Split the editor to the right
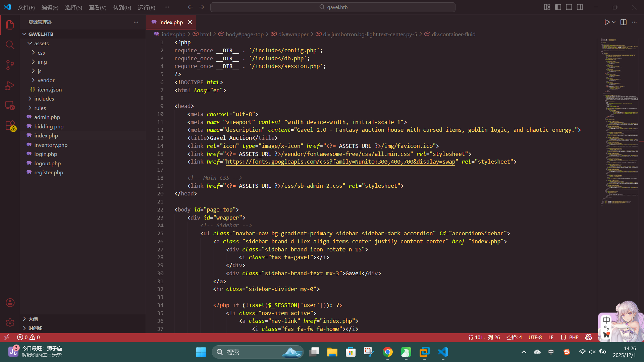Image resolution: width=644 pixels, height=362 pixels. coord(623,22)
